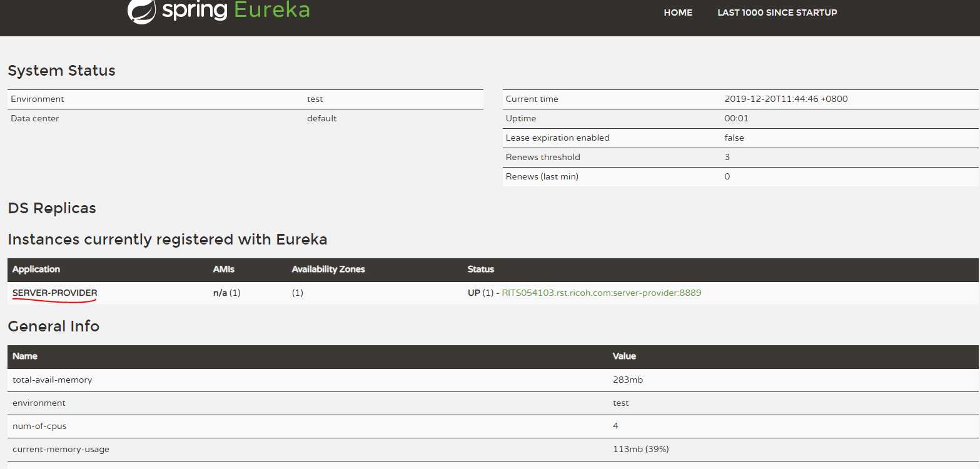
Task: Click the Status column header
Action: (481, 269)
